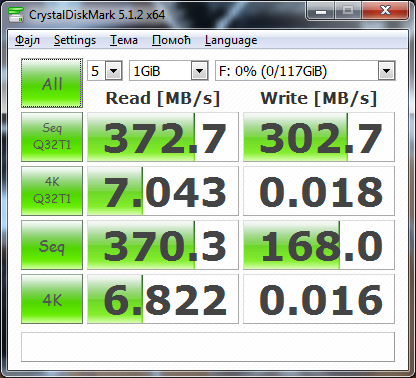This screenshot has width=416, height=378.
Task: Click the Write [MB/s] column header
Action: coord(319,98)
